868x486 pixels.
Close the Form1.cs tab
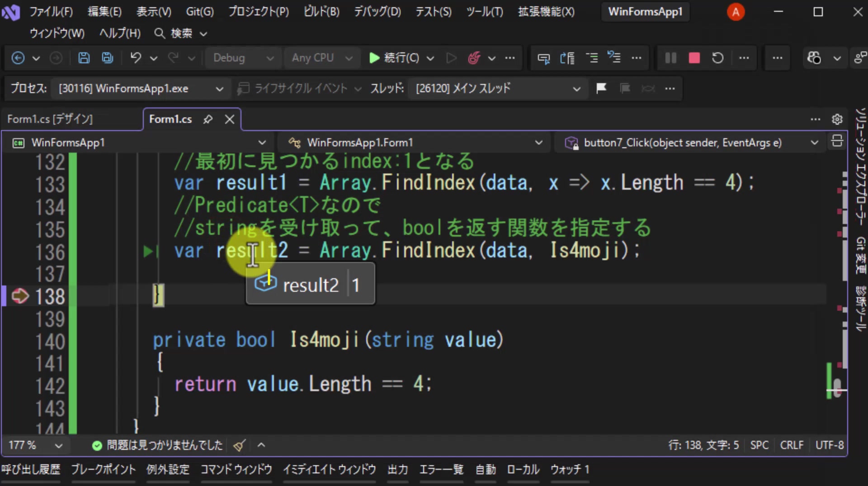coord(230,119)
